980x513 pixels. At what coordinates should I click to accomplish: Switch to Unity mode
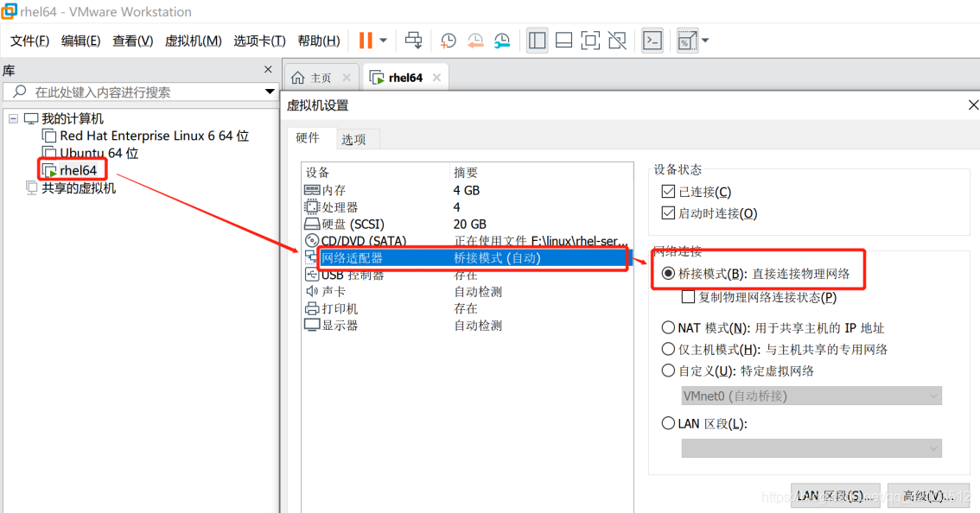(x=617, y=41)
